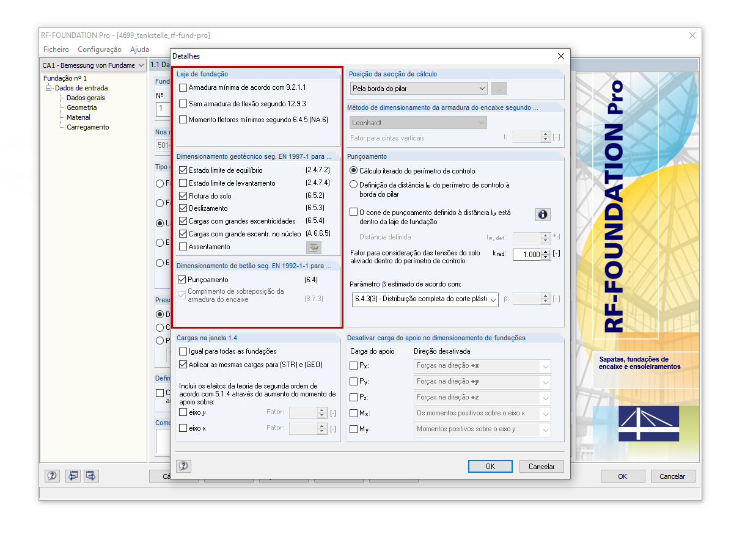Click Cancelar in the main RF-FOUNDATION window

[673, 476]
